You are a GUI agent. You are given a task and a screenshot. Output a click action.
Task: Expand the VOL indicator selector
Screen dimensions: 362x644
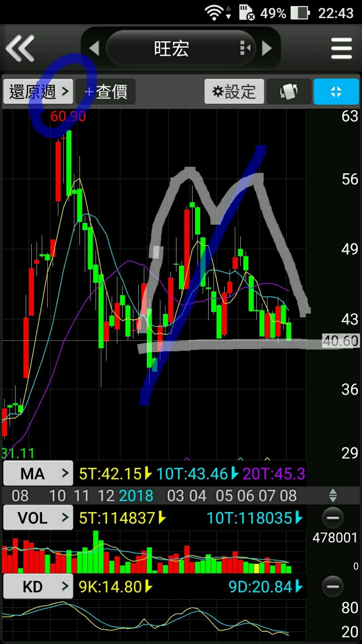38,518
